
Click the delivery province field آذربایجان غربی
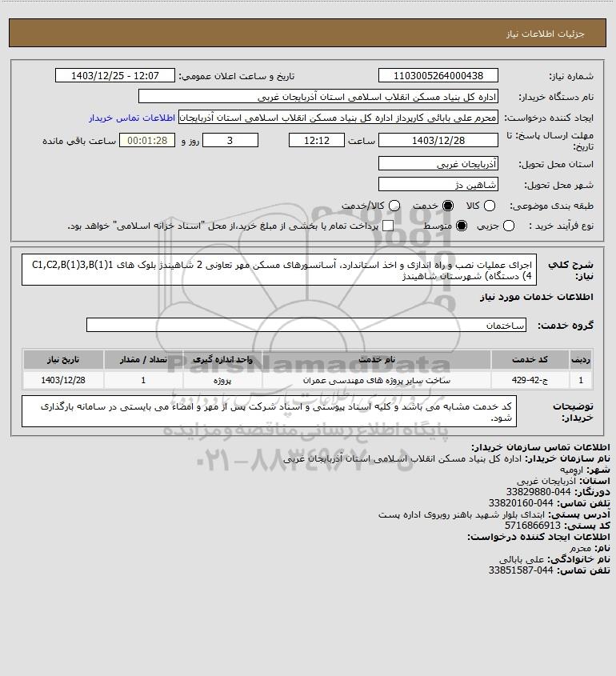click(x=438, y=163)
